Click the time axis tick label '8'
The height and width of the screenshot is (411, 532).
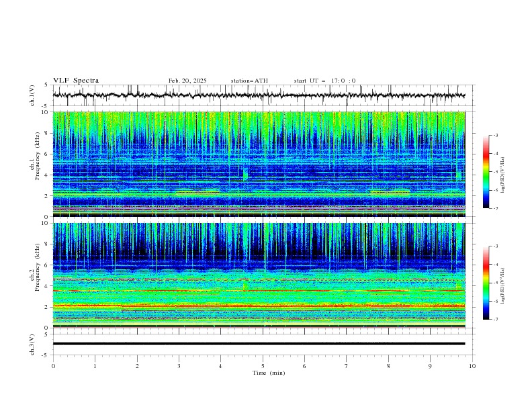(x=388, y=366)
